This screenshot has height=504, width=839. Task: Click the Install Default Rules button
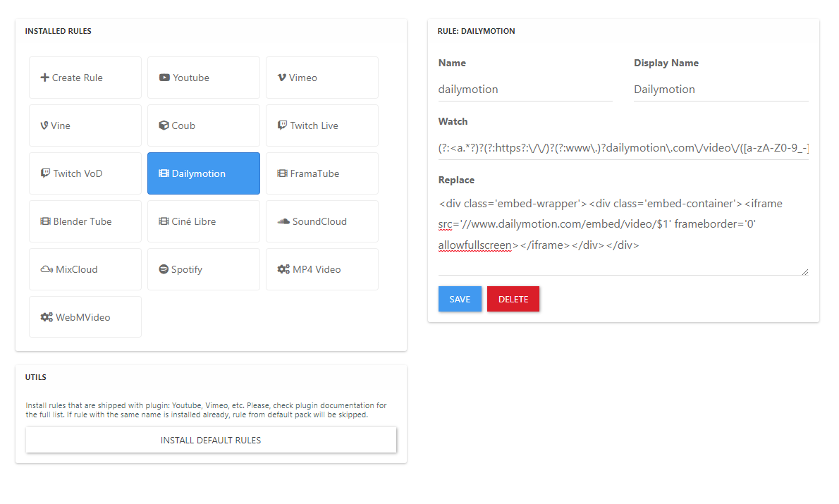point(211,441)
